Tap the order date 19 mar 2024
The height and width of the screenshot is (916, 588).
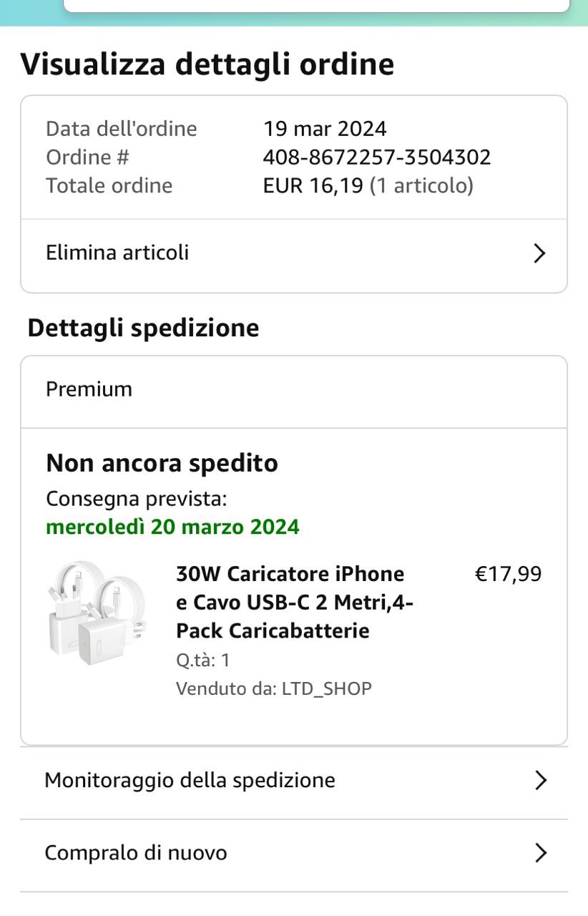(325, 129)
